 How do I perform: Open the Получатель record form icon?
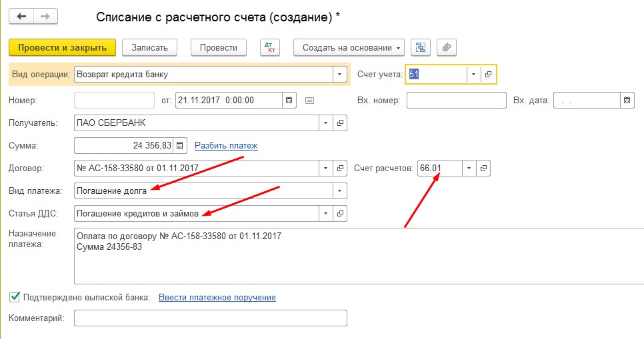click(x=340, y=123)
